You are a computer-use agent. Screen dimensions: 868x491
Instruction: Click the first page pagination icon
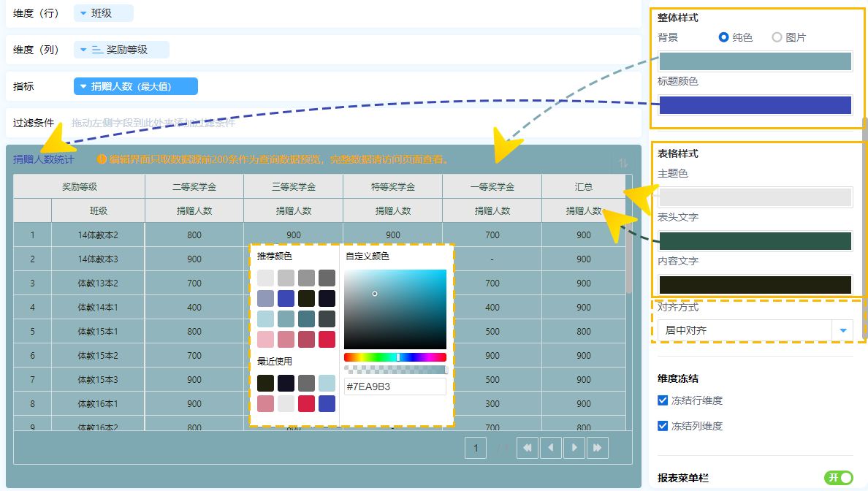[x=527, y=448]
